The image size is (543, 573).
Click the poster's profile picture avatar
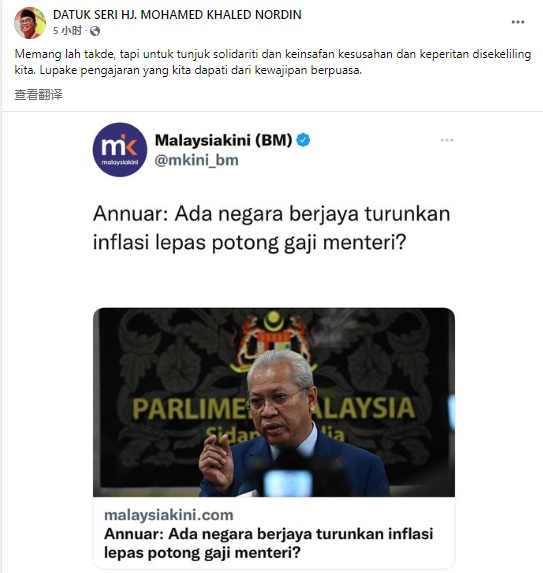(x=30, y=23)
